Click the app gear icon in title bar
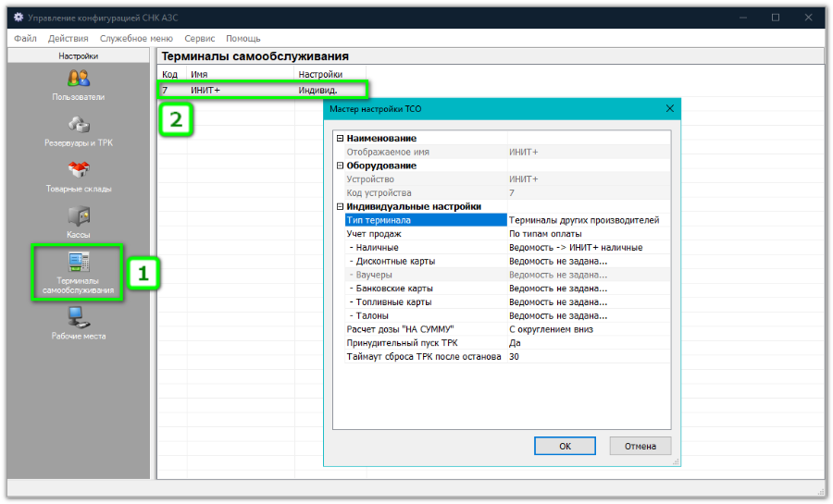 coord(18,18)
